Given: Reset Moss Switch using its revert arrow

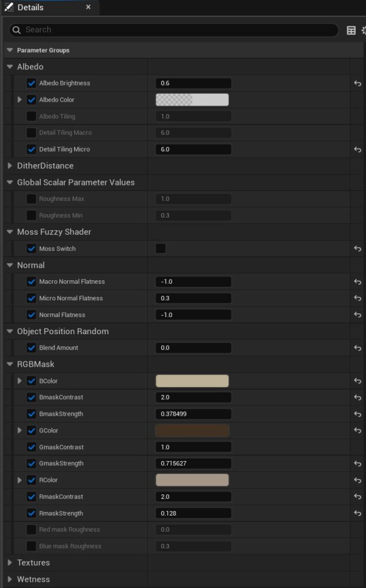Looking at the screenshot, I should (357, 248).
